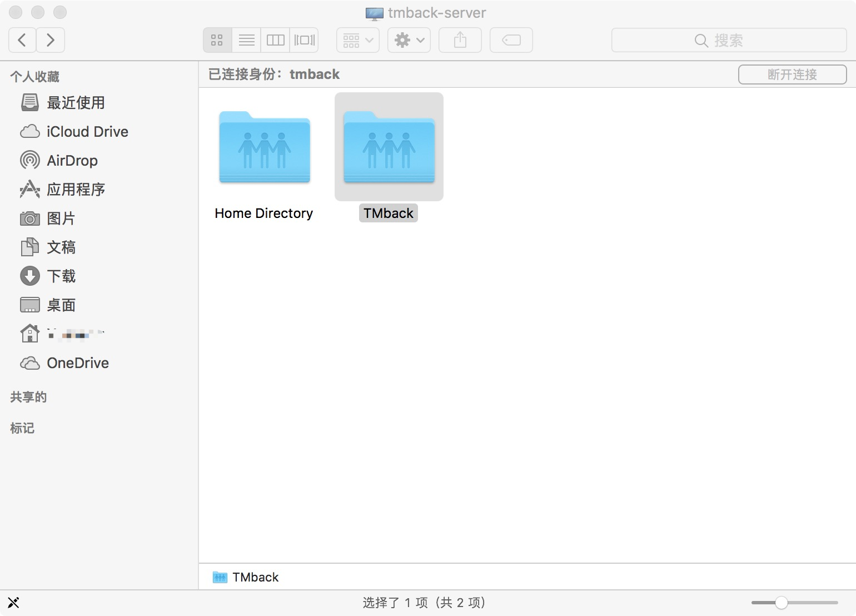
Task: Open the gear action menu
Action: 409,40
